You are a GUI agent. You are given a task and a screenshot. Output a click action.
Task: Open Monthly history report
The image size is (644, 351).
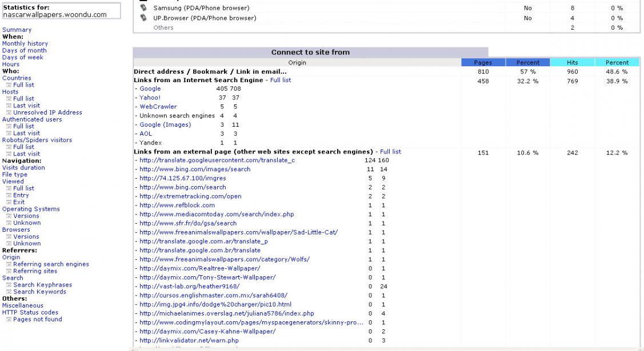pyautogui.click(x=25, y=43)
